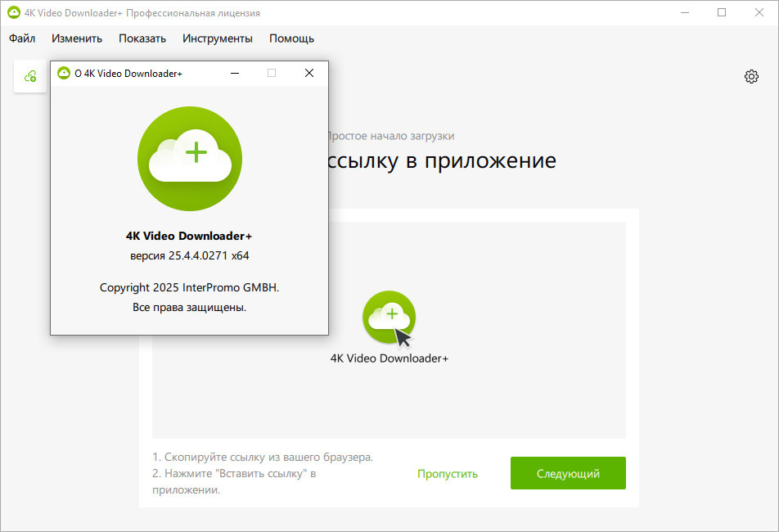Click the Copyright 2025 InterPromo GMBH text
Image resolution: width=779 pixels, height=532 pixels.
(x=190, y=287)
